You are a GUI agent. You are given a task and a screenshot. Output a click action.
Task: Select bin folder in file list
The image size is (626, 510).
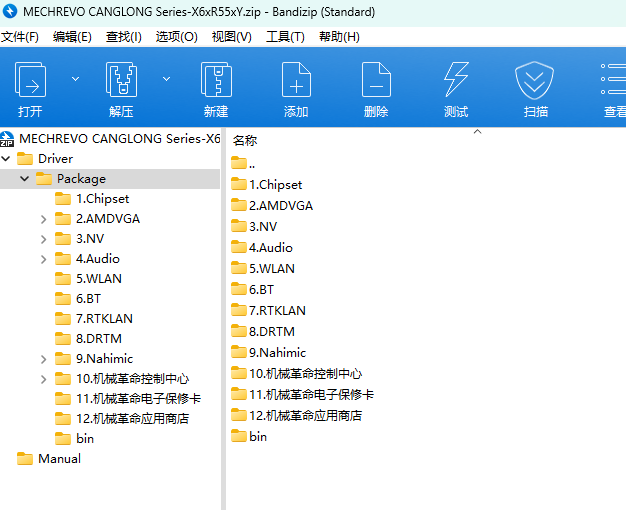pyautogui.click(x=249, y=437)
